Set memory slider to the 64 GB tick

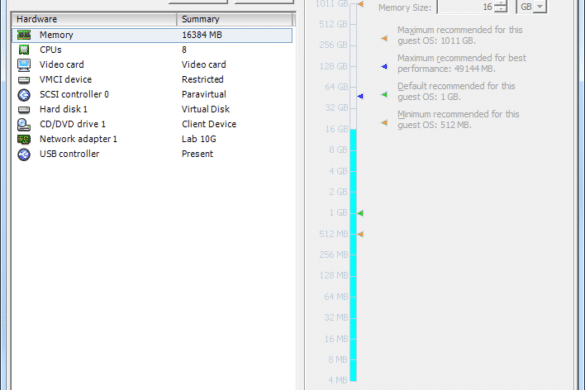353,87
